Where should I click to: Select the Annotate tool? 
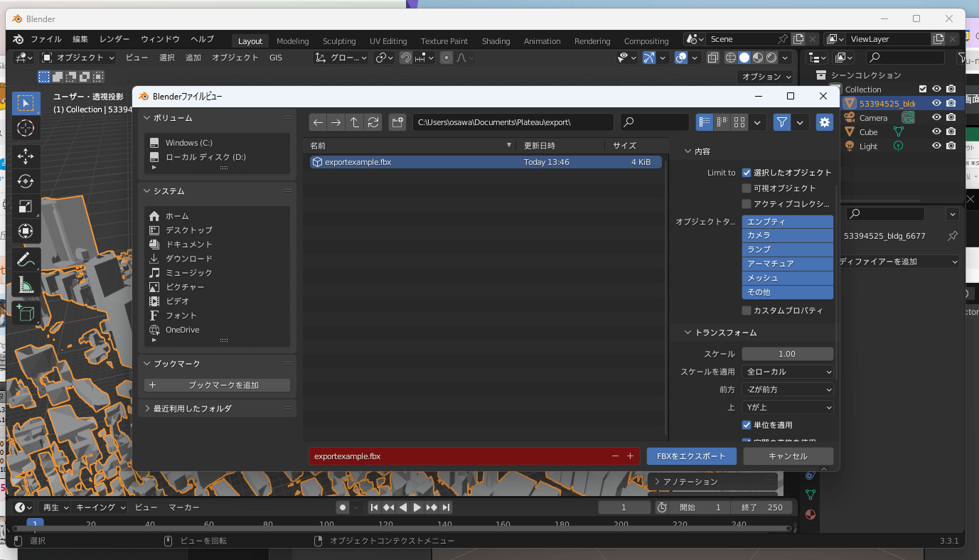[x=26, y=260]
